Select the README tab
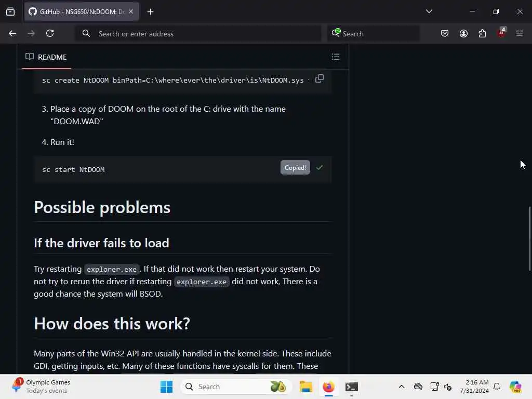This screenshot has height=399, width=532. tap(46, 57)
